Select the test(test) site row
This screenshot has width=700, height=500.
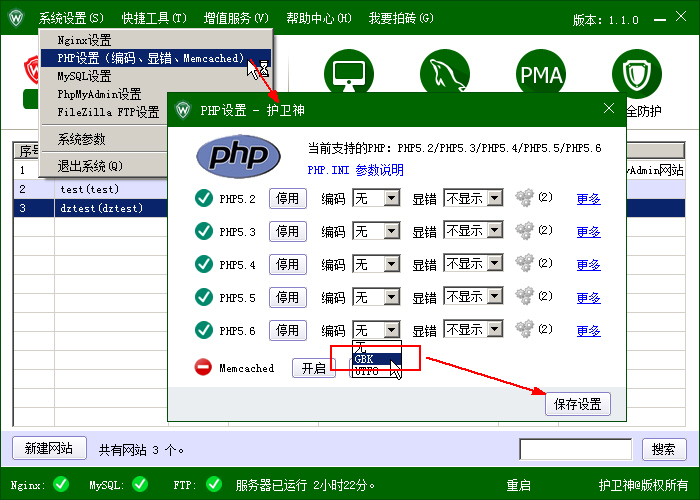[91, 189]
